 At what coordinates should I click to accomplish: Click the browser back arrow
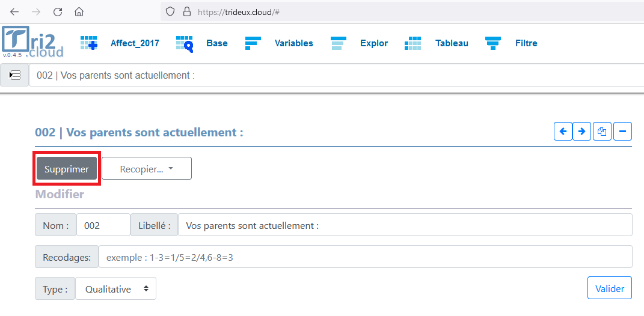click(x=14, y=12)
